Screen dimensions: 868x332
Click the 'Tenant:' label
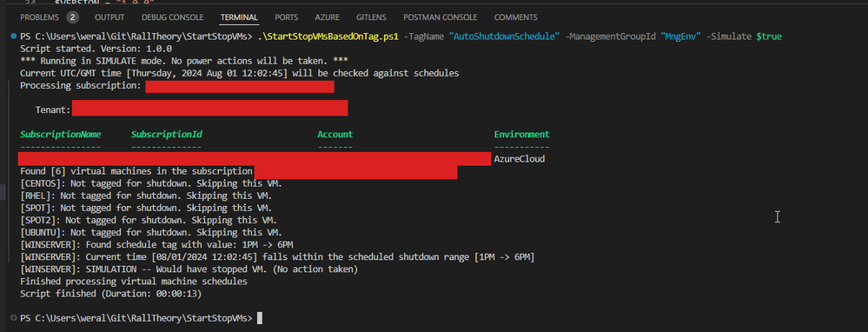point(53,110)
